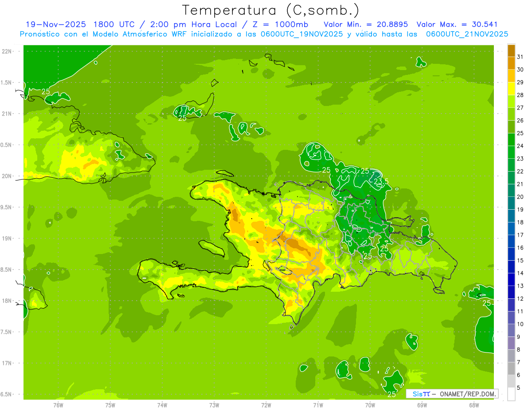Click the "20N" latitude axis label
The height and width of the screenshot is (411, 532).
point(6,176)
